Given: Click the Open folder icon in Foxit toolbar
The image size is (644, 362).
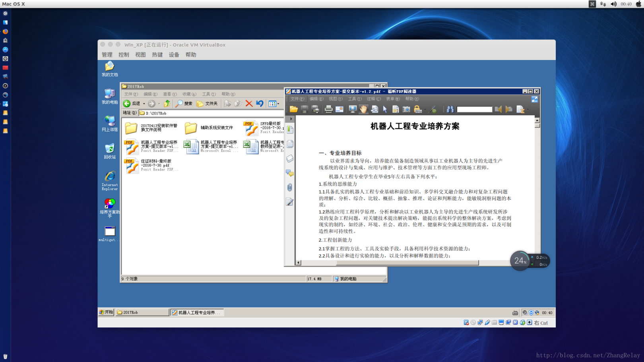Looking at the screenshot, I should tap(294, 109).
